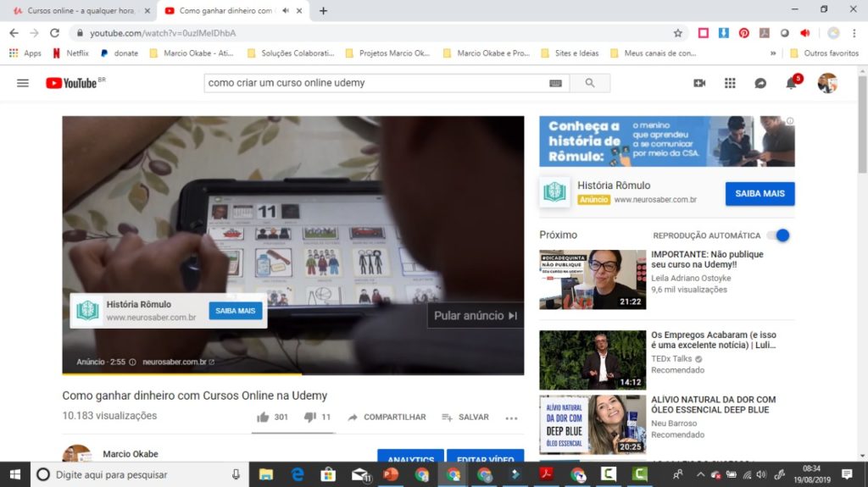The width and height of the screenshot is (868, 487).
Task: Click the Chrome address bar URL
Action: (163, 33)
